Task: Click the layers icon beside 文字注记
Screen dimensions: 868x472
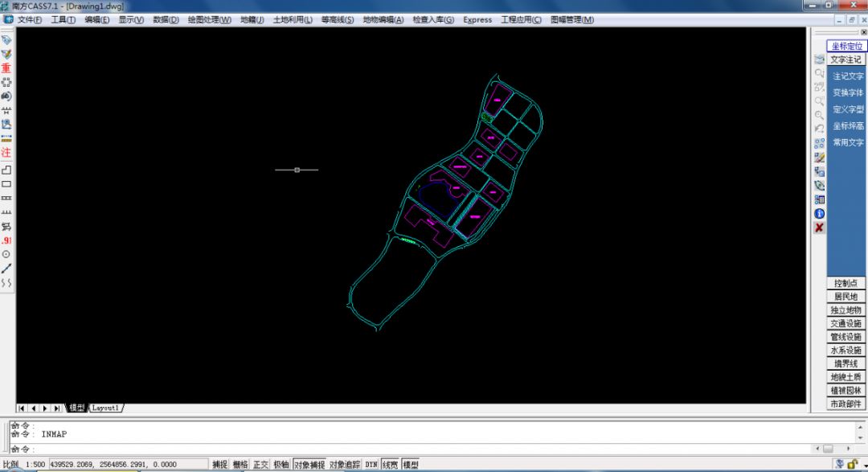Action: (819, 60)
